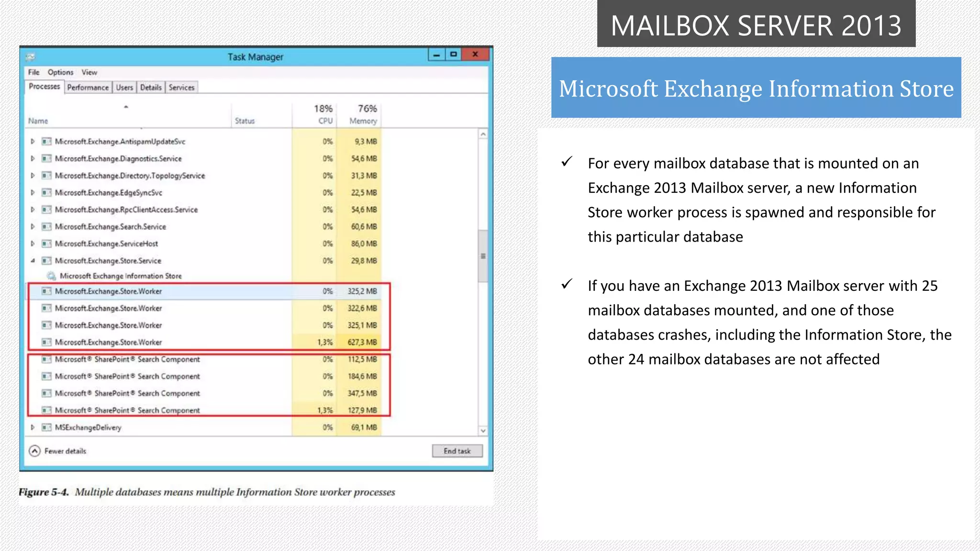
Task: Click icon of Store.Worker using 325,2 MB
Action: tap(46, 291)
